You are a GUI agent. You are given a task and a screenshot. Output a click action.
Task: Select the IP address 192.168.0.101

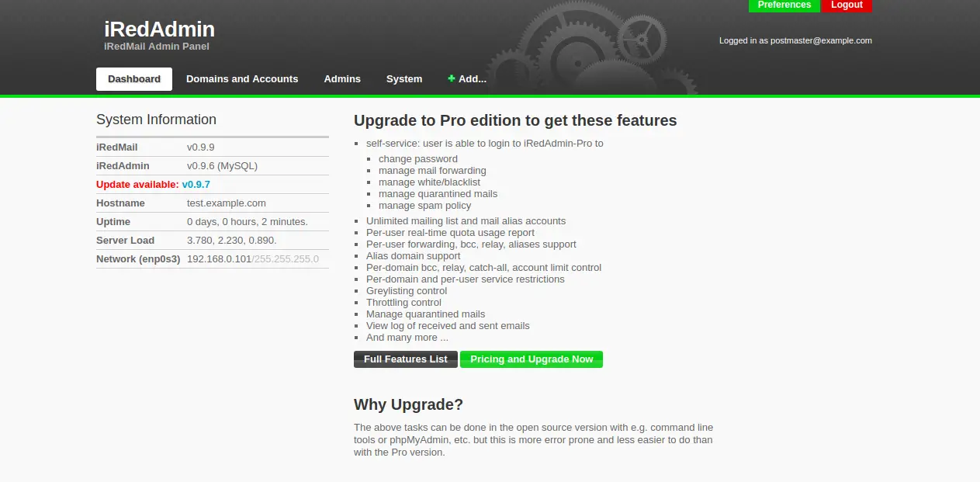[219, 259]
